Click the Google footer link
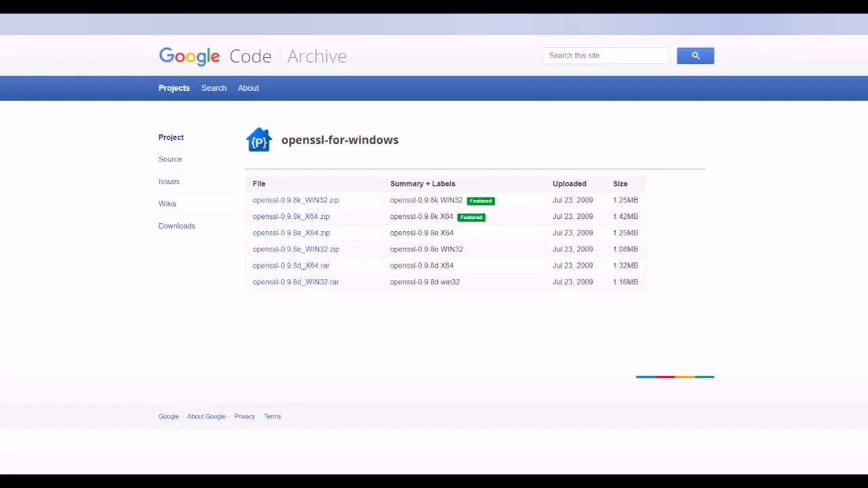Image resolution: width=868 pixels, height=488 pixels. click(x=168, y=416)
